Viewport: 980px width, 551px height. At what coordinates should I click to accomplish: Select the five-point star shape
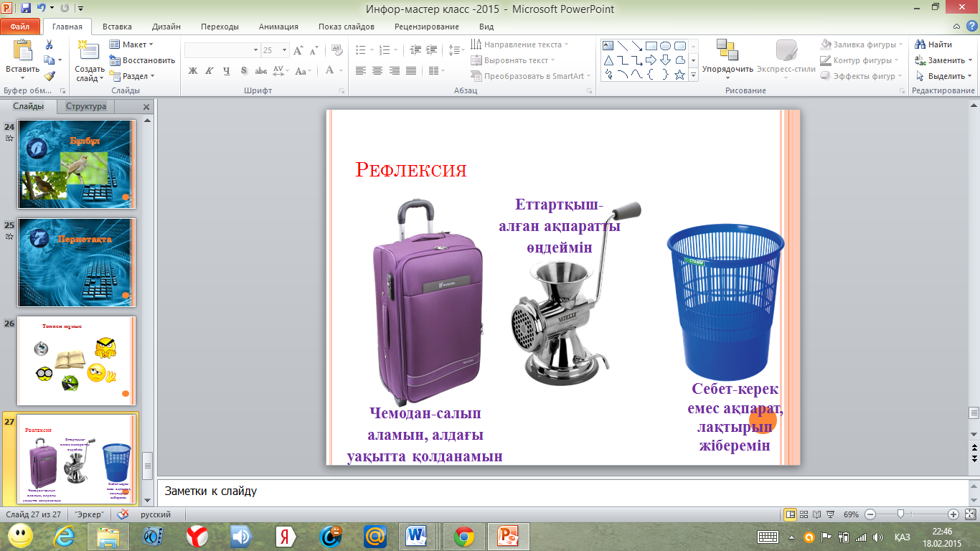pos(679,75)
